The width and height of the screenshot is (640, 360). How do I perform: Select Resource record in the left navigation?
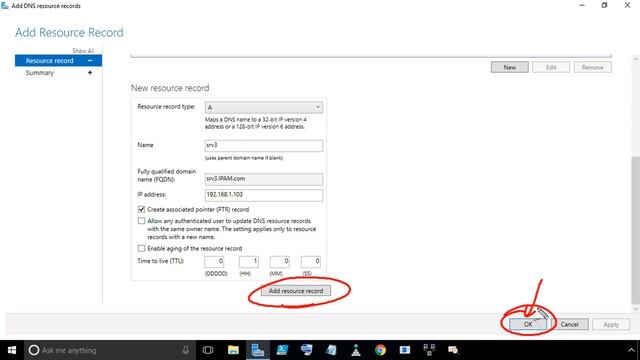[58, 60]
